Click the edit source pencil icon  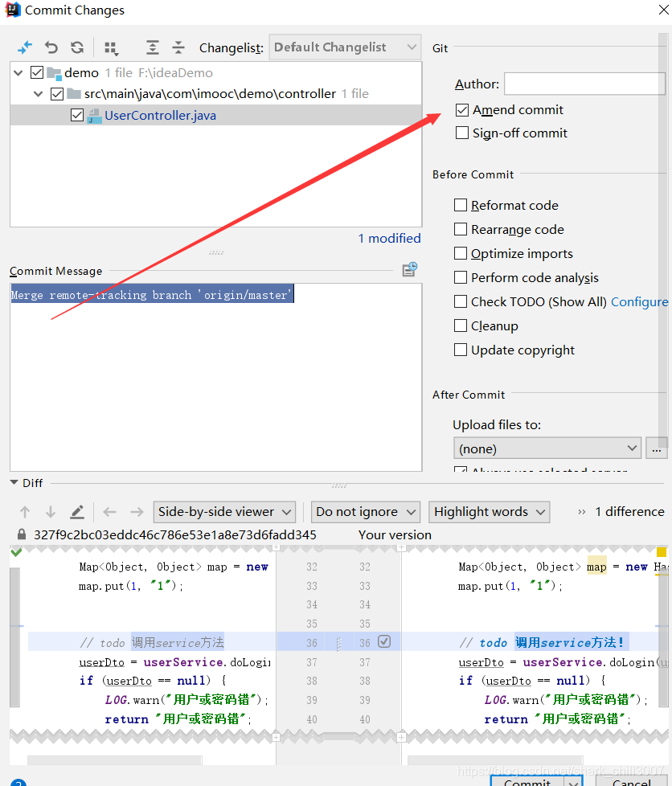76,512
